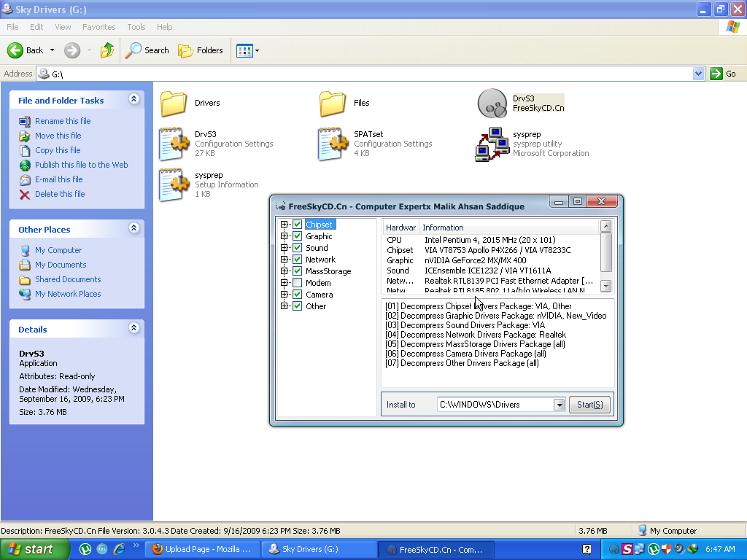Open the Tools menu

136,27
